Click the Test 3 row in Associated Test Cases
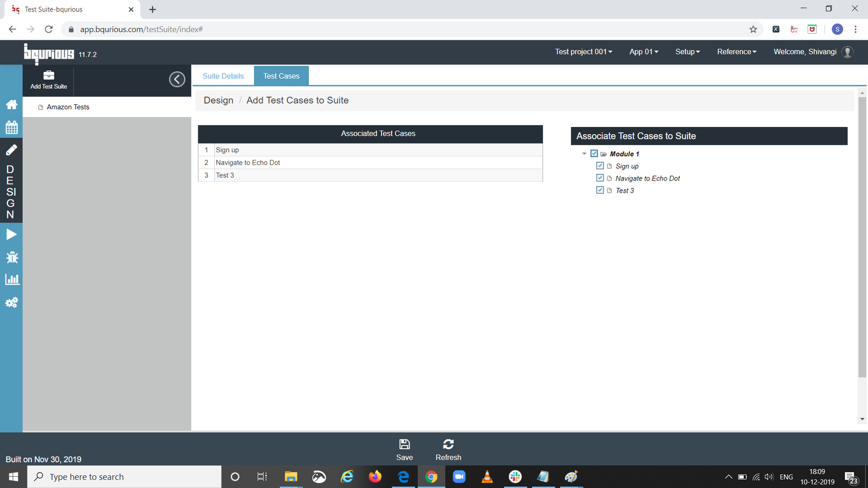The image size is (868, 488). (x=371, y=175)
